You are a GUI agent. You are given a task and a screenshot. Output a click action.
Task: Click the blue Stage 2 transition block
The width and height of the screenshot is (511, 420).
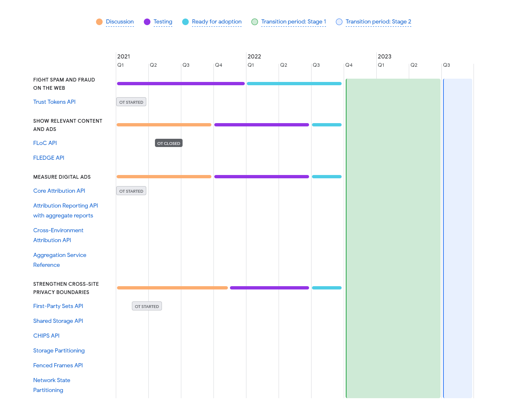point(457,238)
